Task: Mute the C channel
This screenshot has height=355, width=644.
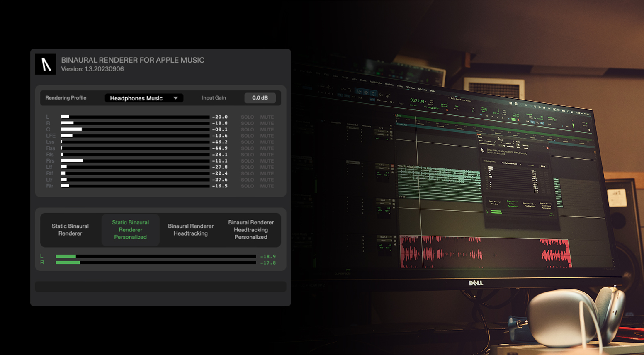Action: (267, 129)
